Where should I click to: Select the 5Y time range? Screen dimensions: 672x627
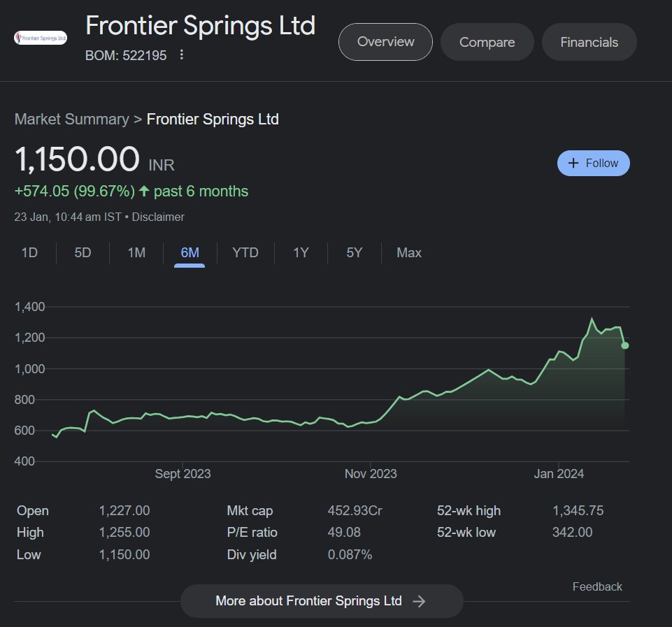coord(355,252)
